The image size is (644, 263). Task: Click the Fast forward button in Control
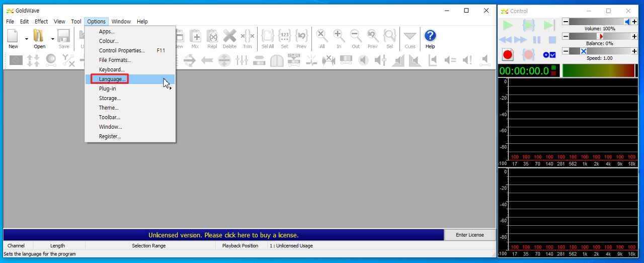(521, 40)
